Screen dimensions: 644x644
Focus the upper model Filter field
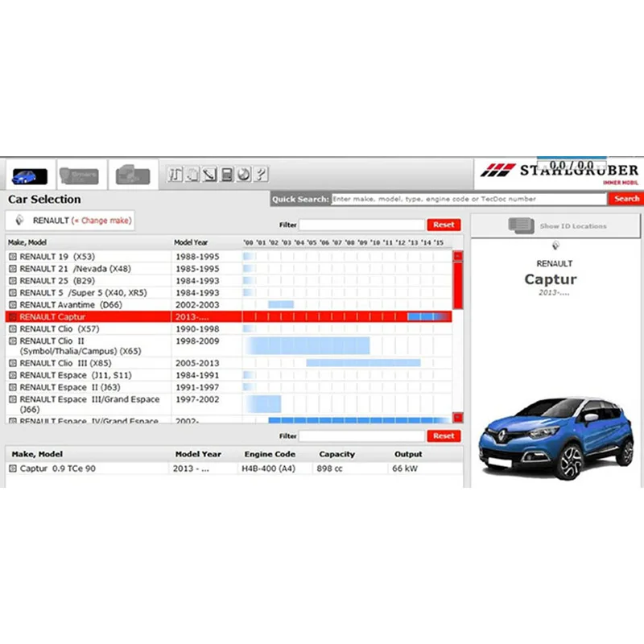click(361, 225)
